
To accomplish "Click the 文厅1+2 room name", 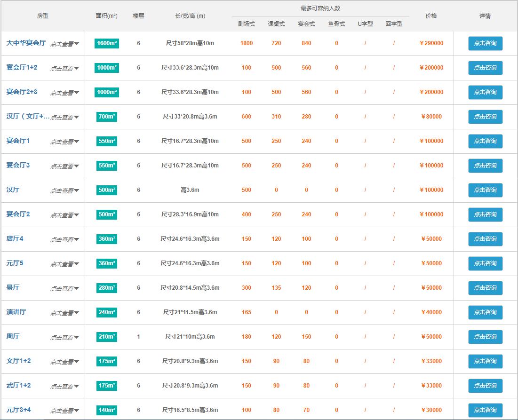I will (x=18, y=361).
